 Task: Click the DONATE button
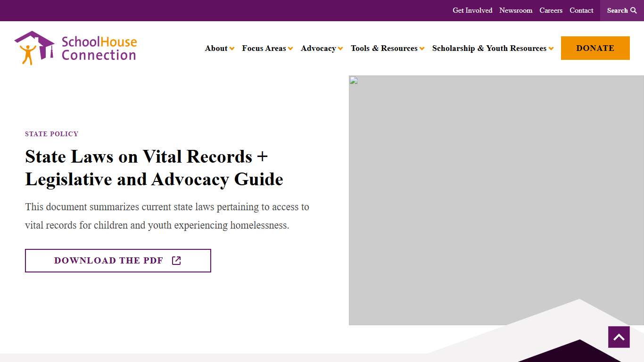coord(595,48)
